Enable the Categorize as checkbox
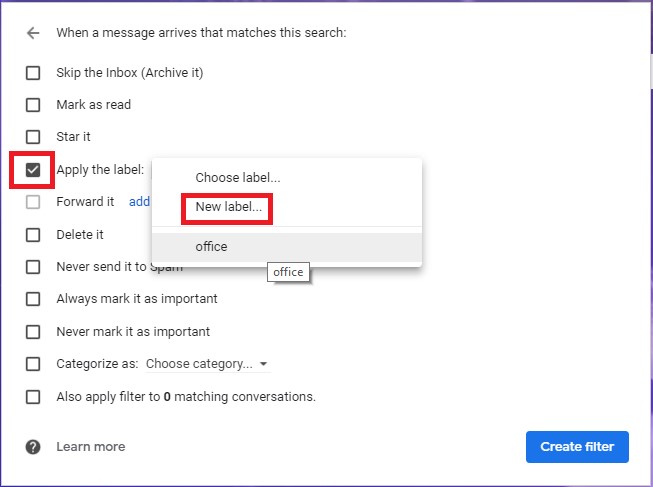Screen dimensions: 653x487 tap(33, 364)
